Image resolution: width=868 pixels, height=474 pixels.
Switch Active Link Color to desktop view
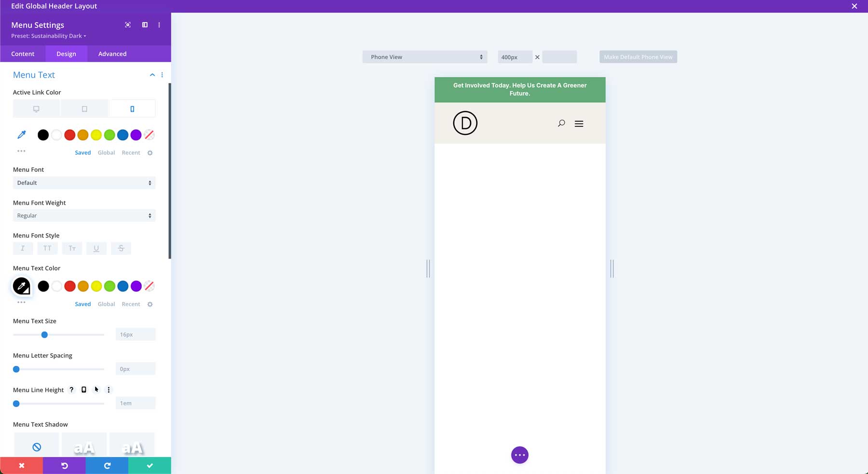click(36, 108)
